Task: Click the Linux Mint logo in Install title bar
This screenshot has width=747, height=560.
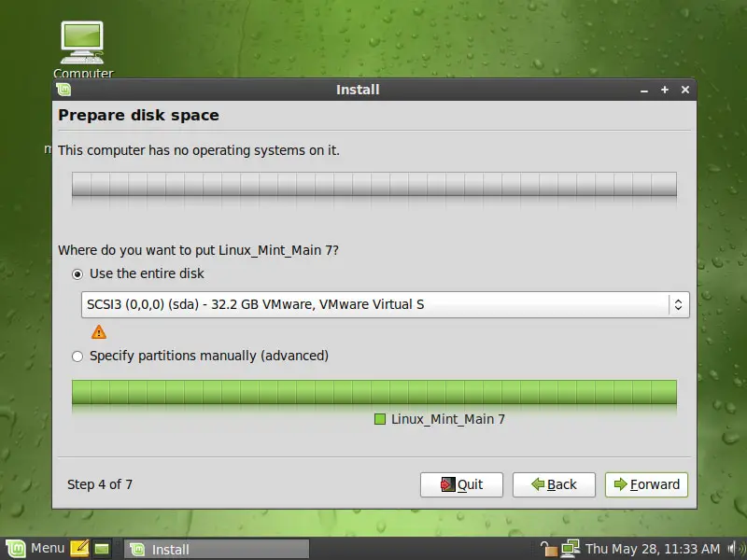Action: point(63,89)
